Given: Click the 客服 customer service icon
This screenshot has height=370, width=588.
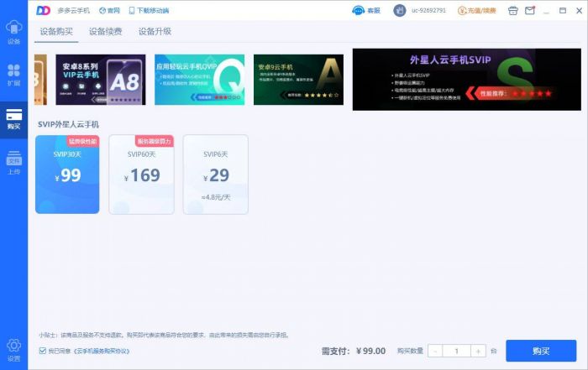Looking at the screenshot, I should [365, 11].
